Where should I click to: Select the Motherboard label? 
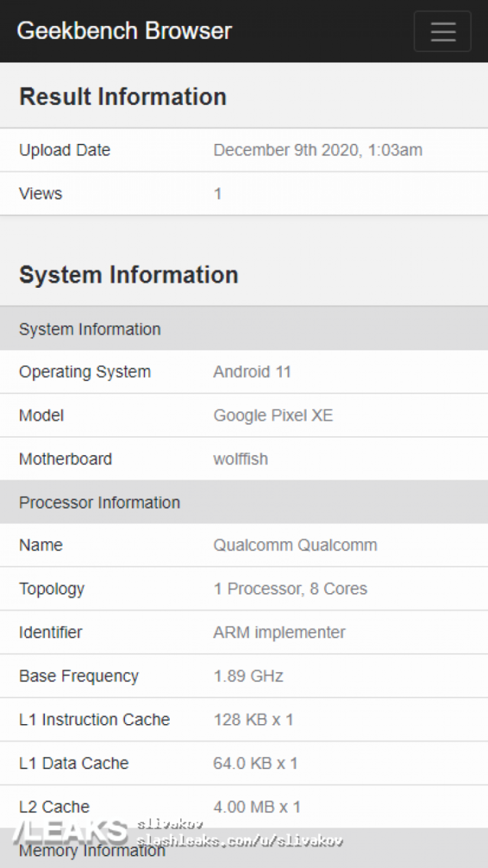66,459
